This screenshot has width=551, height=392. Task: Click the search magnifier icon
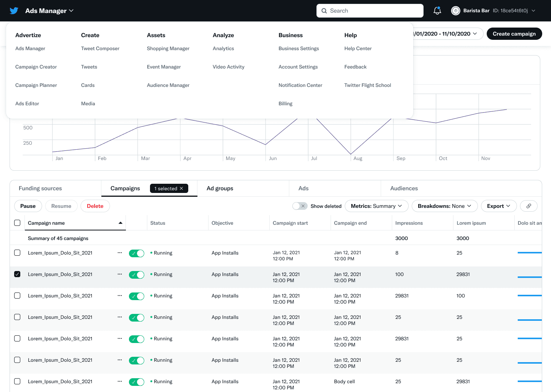(324, 10)
